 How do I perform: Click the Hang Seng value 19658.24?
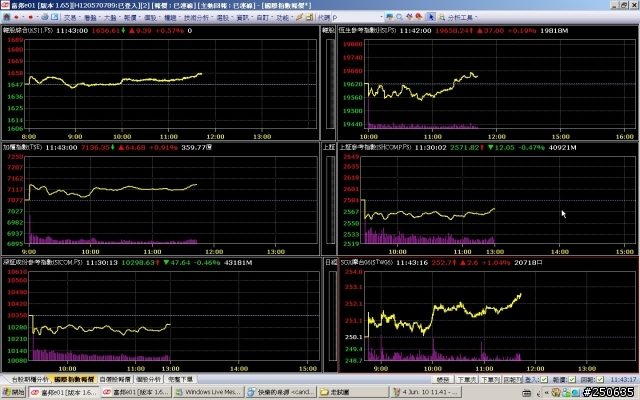452,31
